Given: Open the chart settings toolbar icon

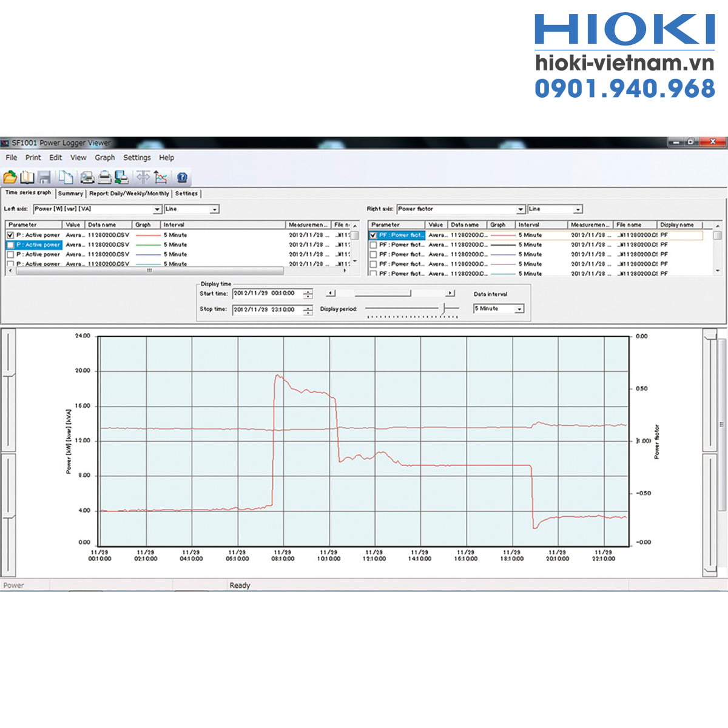Looking at the screenshot, I should [x=161, y=177].
